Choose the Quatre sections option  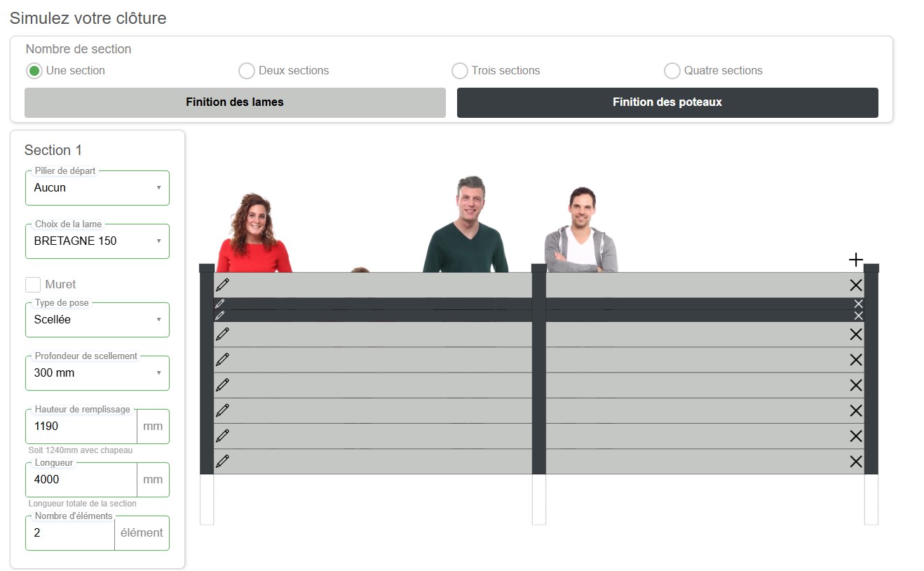coord(672,71)
